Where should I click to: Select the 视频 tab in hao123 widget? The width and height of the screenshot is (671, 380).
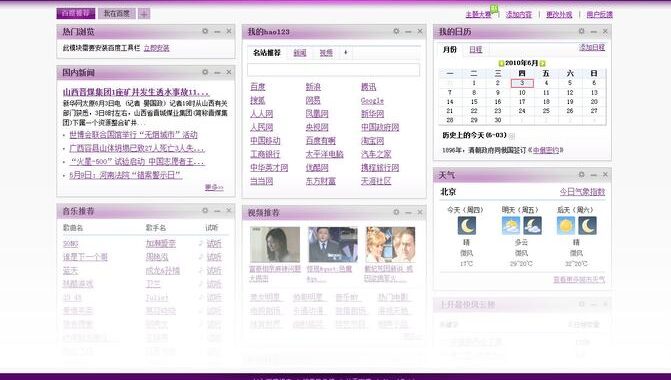pos(326,53)
